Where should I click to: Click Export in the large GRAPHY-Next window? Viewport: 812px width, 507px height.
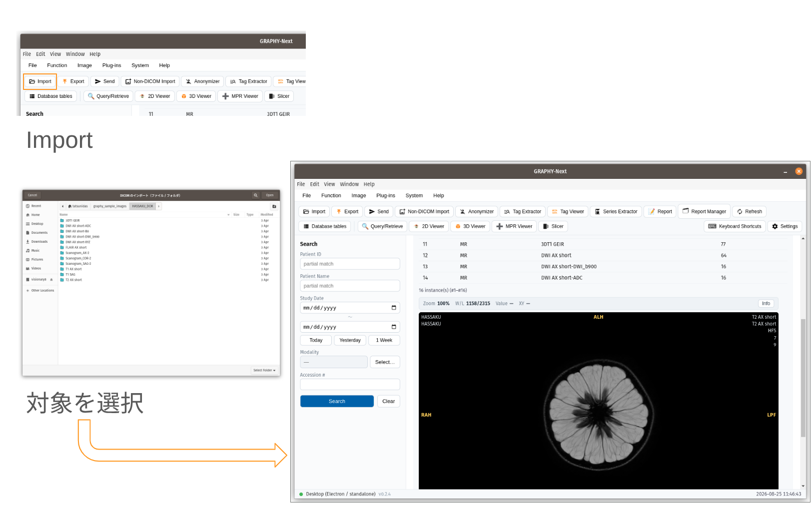[347, 211]
